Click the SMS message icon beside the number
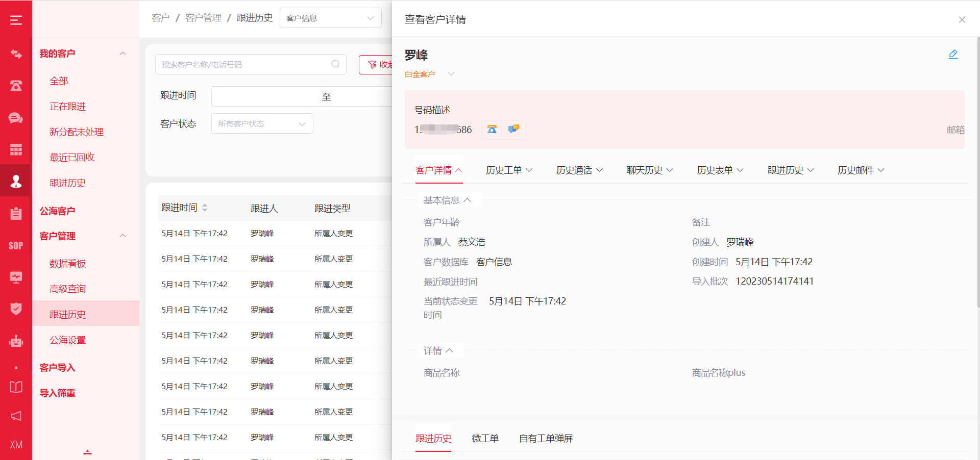980x460 pixels. (513, 130)
